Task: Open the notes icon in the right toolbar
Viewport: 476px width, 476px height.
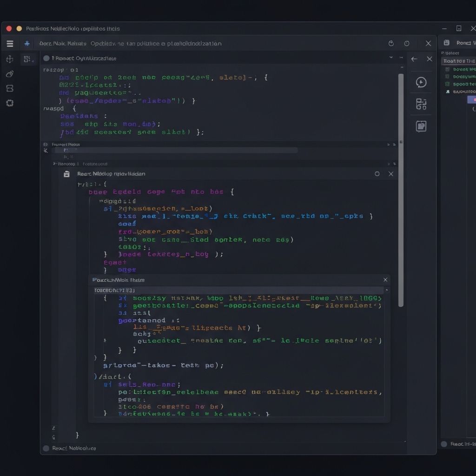Action: coord(421,126)
